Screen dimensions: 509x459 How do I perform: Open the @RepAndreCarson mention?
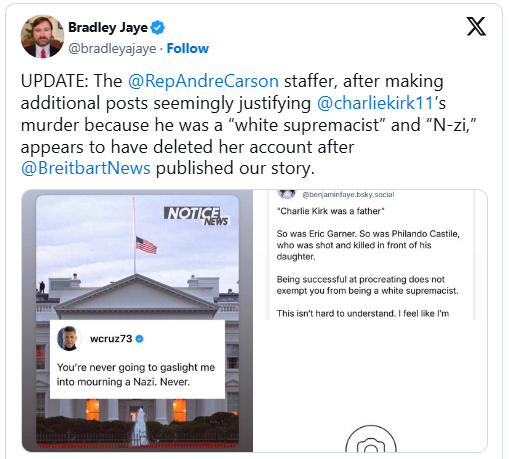(x=203, y=81)
